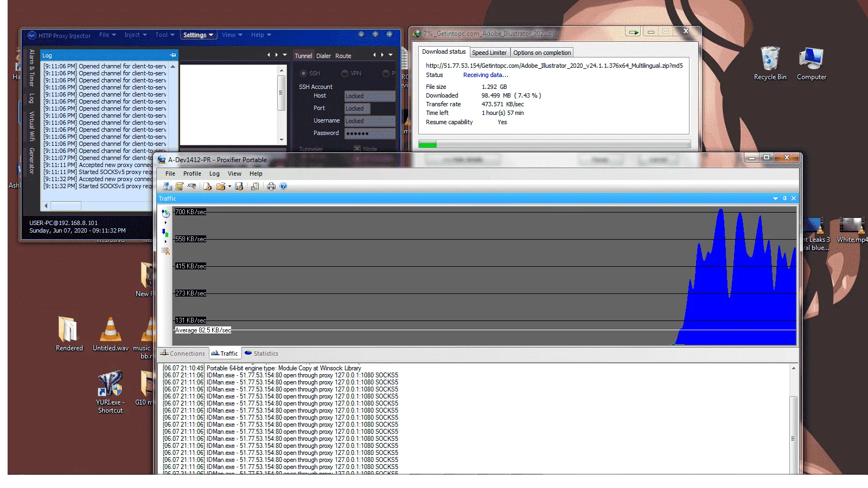
Task: Open the Recycle Bin desktop icon
Action: [770, 63]
